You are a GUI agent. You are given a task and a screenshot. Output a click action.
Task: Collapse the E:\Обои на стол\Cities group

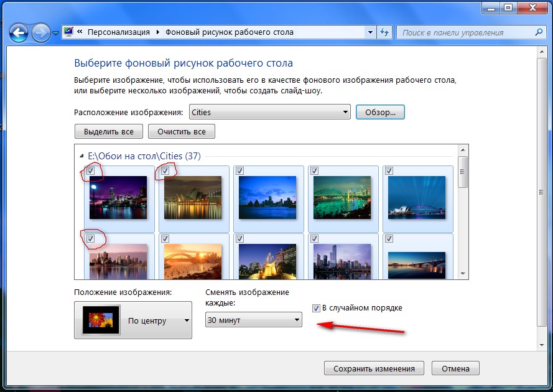(x=81, y=156)
